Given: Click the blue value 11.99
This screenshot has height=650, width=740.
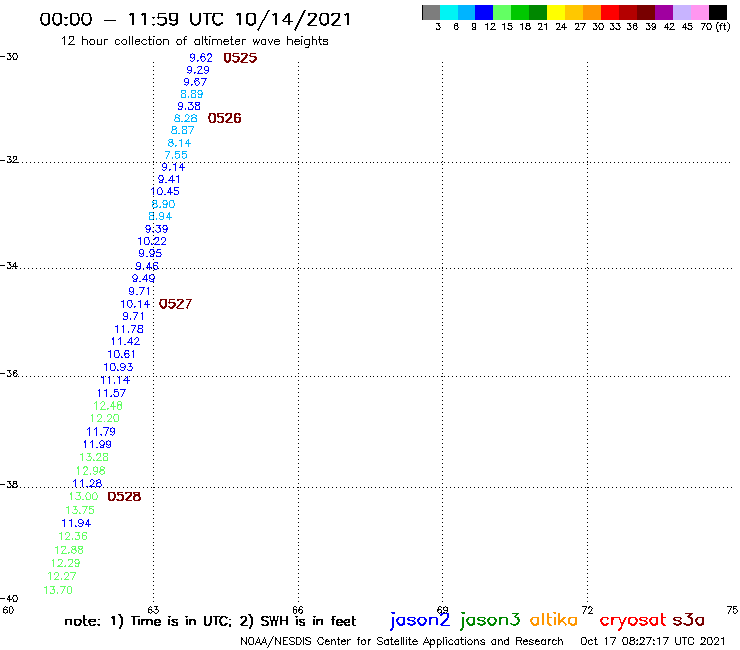Looking at the screenshot, I should (x=97, y=445).
